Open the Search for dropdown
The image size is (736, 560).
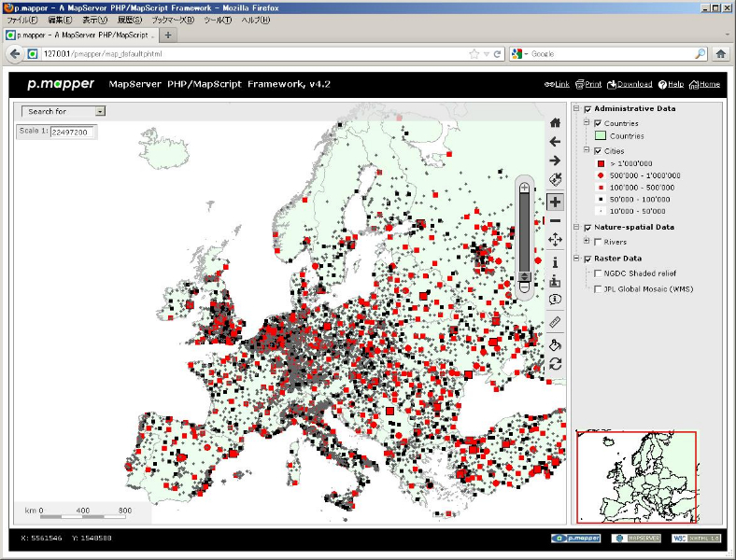pos(64,111)
